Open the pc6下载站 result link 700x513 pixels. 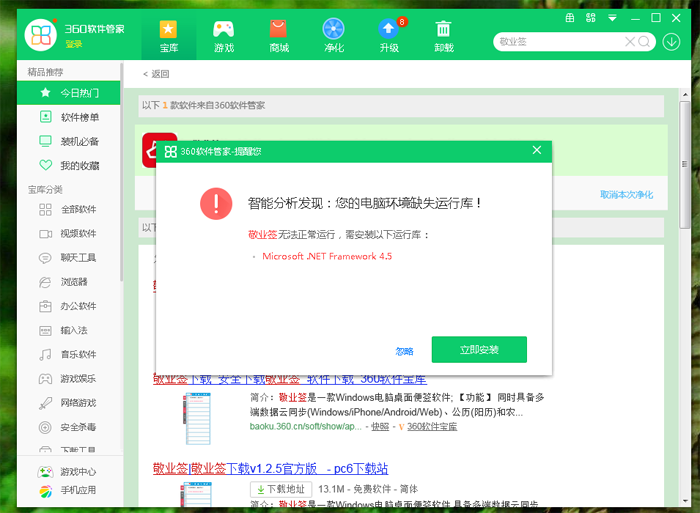click(270, 468)
